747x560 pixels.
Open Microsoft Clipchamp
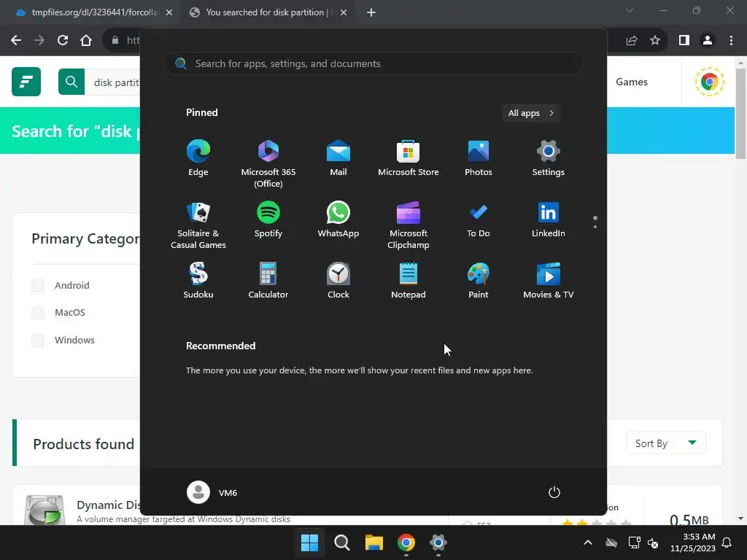click(x=409, y=225)
